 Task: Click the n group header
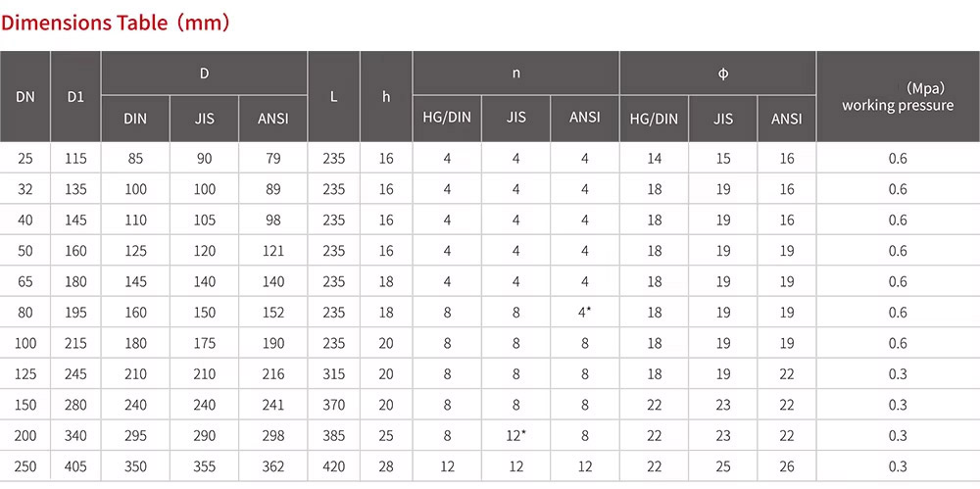516,73
